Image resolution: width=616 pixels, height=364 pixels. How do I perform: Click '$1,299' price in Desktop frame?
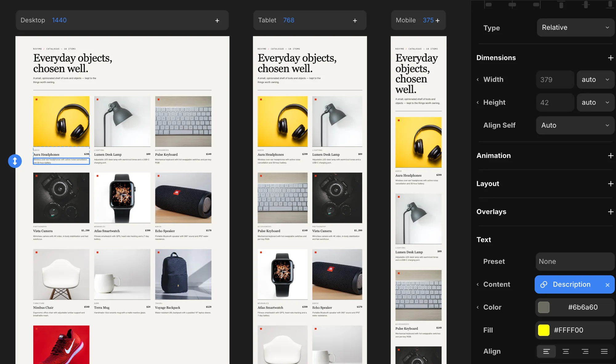[85, 230]
